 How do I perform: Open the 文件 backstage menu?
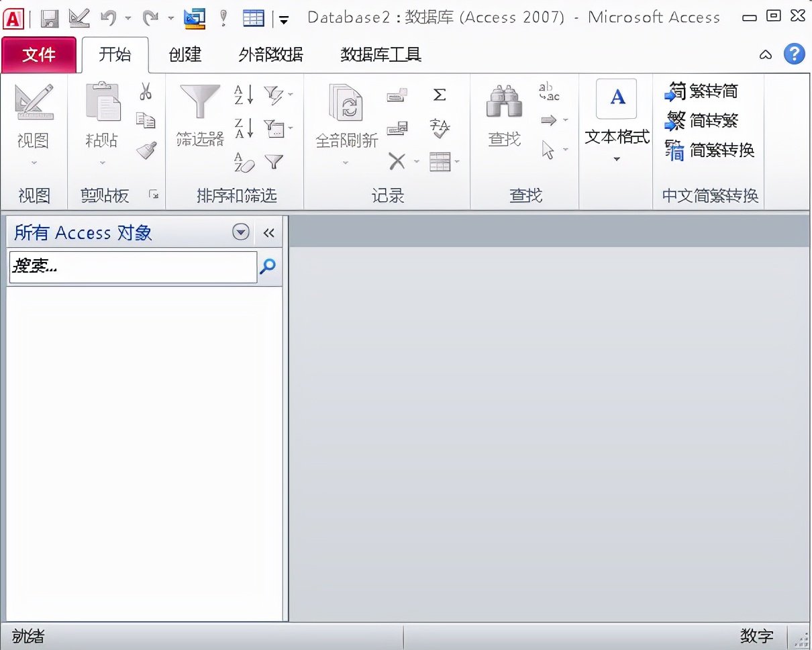click(39, 55)
